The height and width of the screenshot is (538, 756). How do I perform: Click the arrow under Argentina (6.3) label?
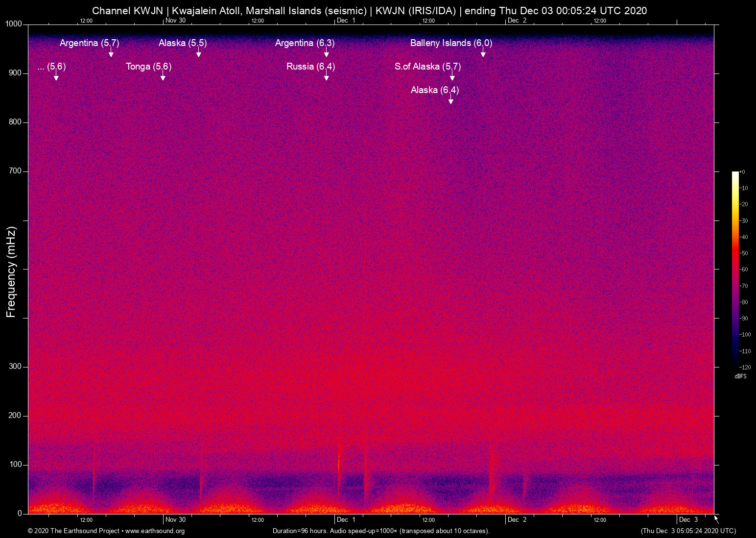tap(327, 53)
